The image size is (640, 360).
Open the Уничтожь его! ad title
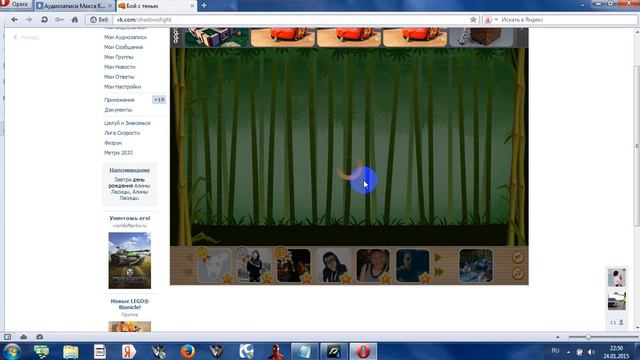click(x=129, y=218)
